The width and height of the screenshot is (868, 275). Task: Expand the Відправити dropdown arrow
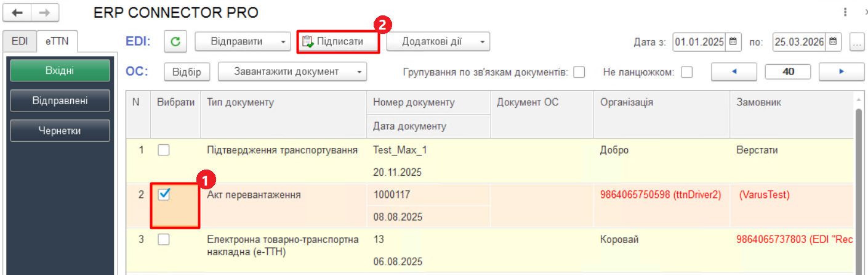(x=283, y=42)
